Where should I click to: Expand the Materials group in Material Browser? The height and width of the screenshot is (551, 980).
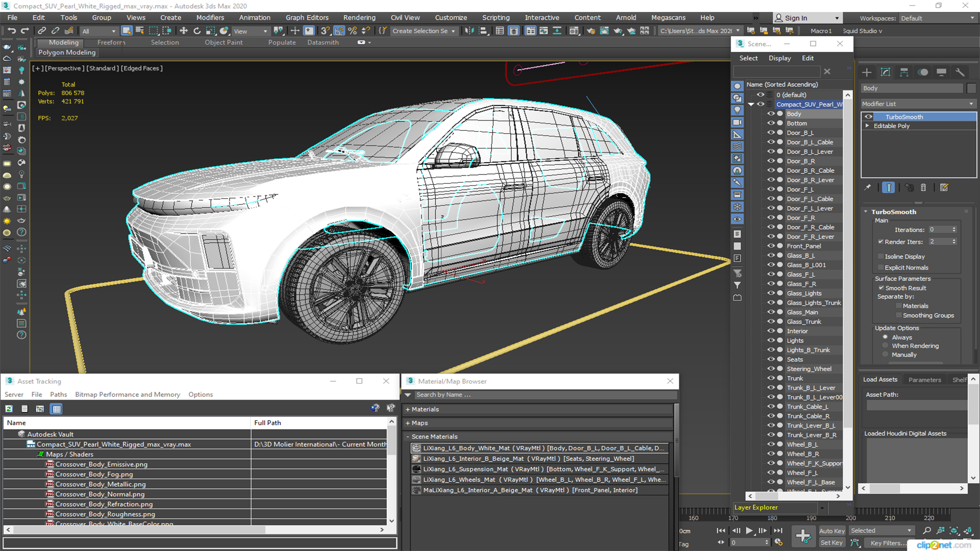pyautogui.click(x=408, y=409)
